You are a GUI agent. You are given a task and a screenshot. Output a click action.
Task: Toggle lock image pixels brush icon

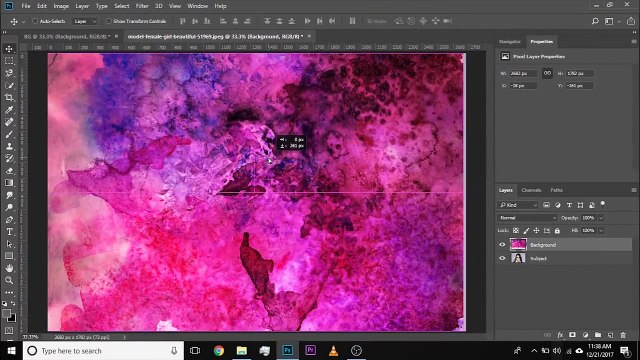click(526, 231)
